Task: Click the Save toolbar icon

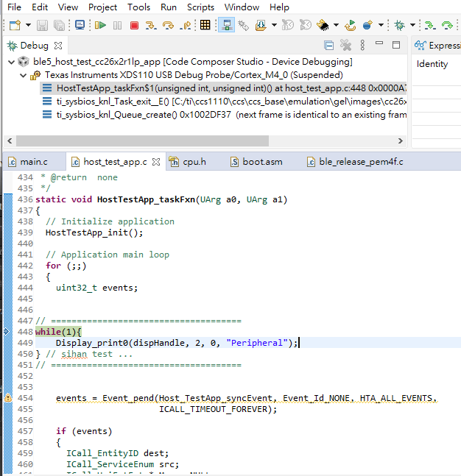Action: pos(42,25)
